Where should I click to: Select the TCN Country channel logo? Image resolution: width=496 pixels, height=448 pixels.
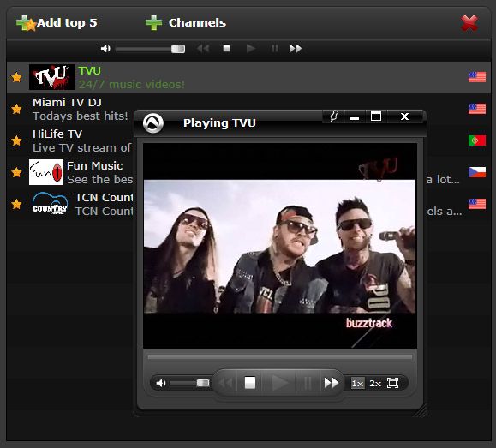click(x=50, y=203)
